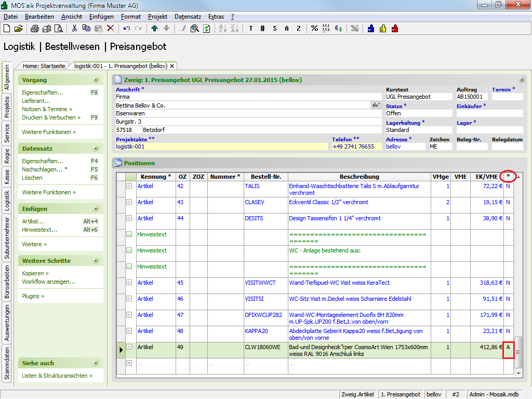The image size is (532, 399).
Task: Click the red X delete icon
Action: (x=111, y=29)
